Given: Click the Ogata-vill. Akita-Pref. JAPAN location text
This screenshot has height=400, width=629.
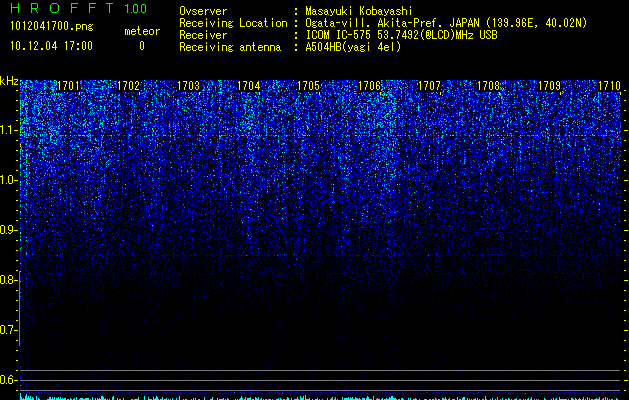Looking at the screenshot, I should coord(446,23).
